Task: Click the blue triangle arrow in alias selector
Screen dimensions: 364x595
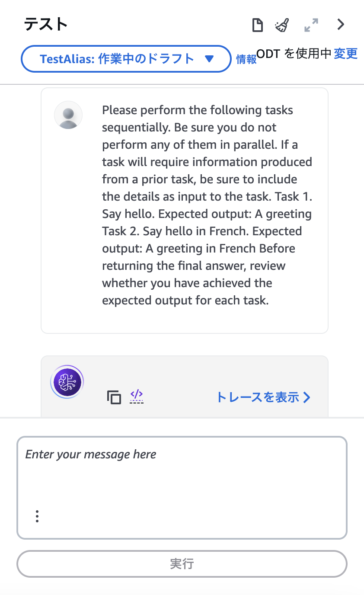Action: pos(209,59)
